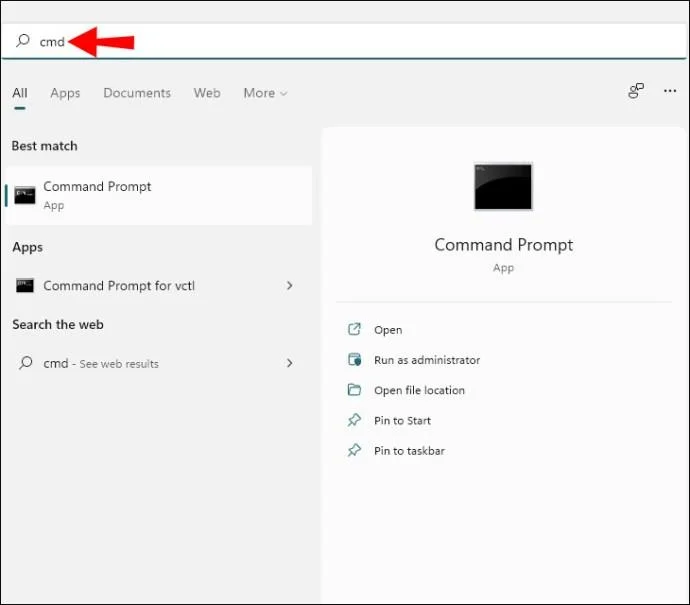Image resolution: width=690 pixels, height=605 pixels.
Task: Expand Command Prompt for vctl chevron
Action: [x=289, y=286]
